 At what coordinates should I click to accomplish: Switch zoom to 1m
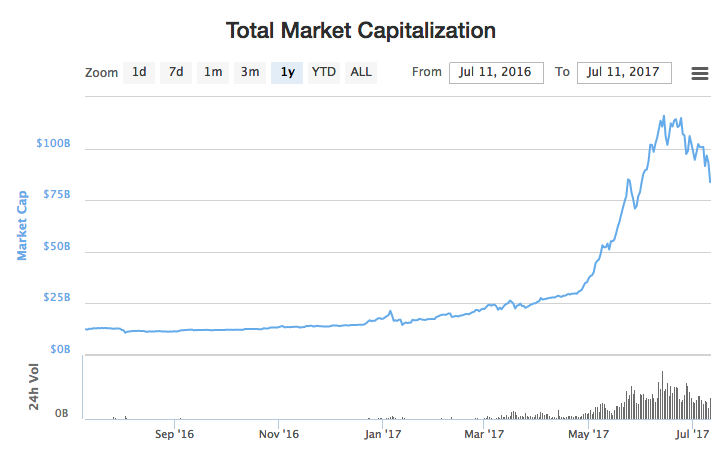click(x=213, y=72)
